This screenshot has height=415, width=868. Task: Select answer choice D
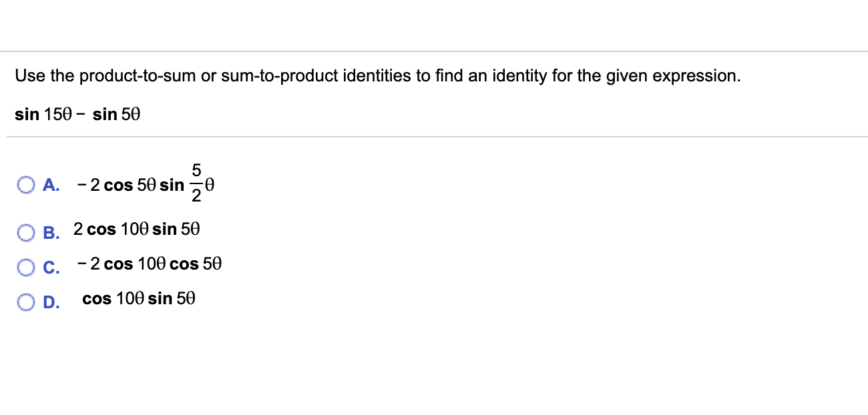pyautogui.click(x=26, y=302)
